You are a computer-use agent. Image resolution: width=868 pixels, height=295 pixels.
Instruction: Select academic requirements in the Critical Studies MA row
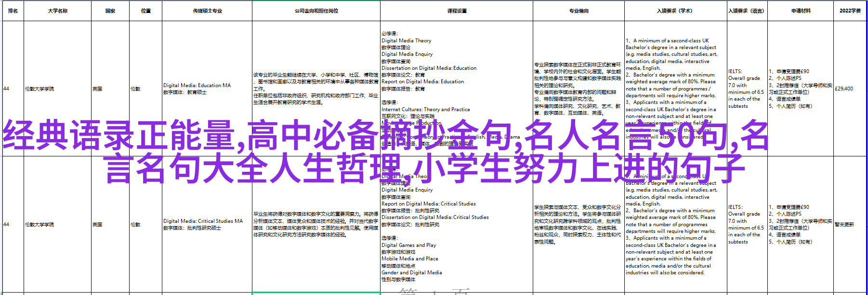pos(676,224)
